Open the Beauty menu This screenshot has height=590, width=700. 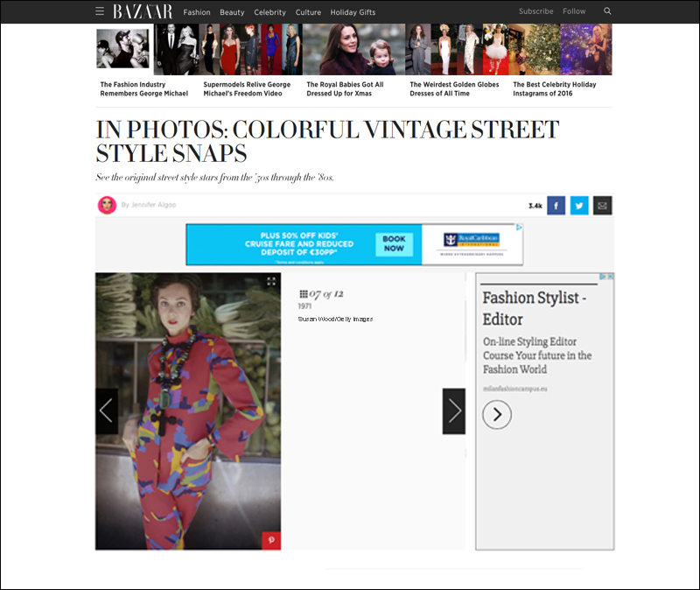(x=232, y=12)
